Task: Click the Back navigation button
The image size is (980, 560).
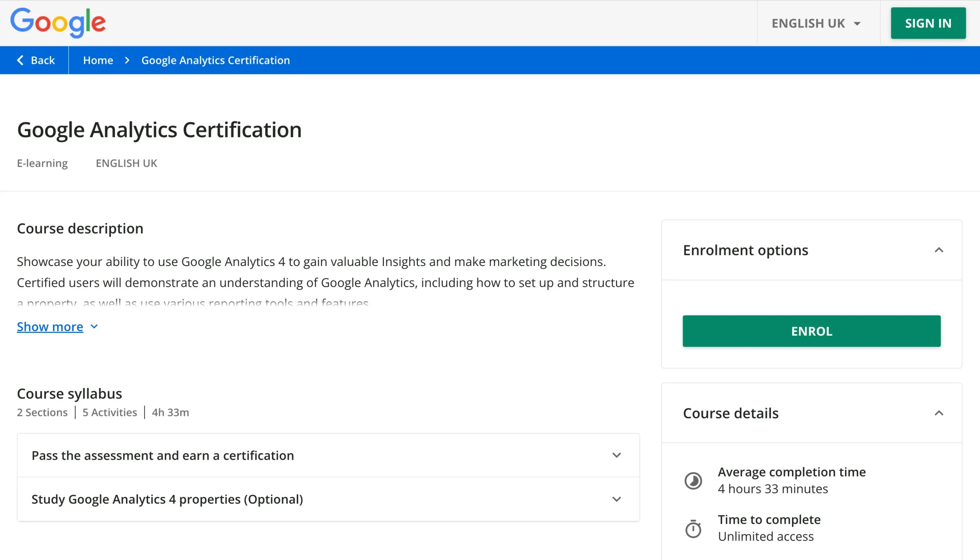Action: point(36,60)
